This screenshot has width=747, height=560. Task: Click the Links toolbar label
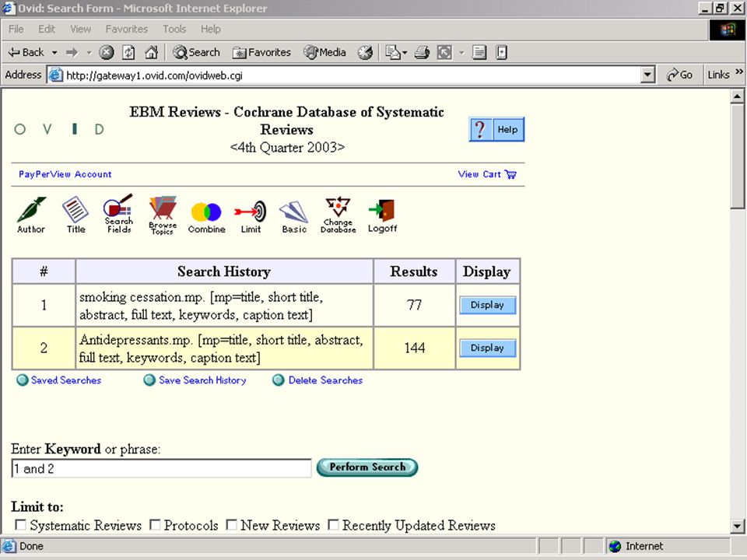(718, 75)
